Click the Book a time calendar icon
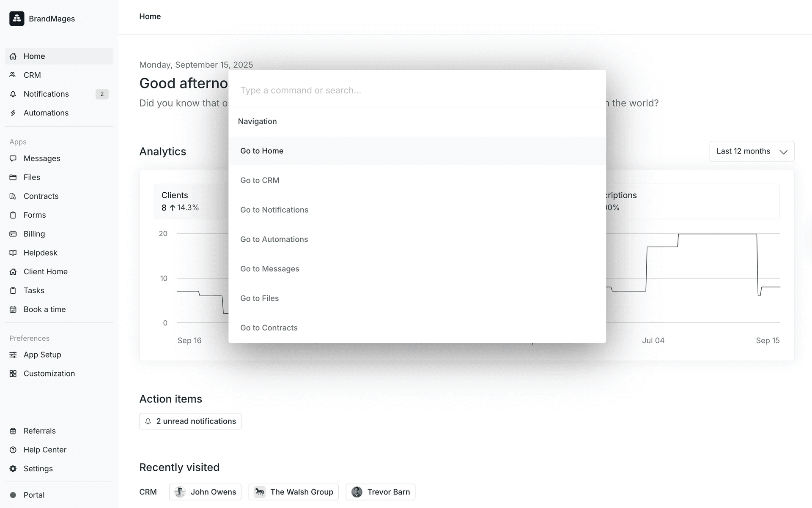This screenshot has width=812, height=508. point(13,309)
